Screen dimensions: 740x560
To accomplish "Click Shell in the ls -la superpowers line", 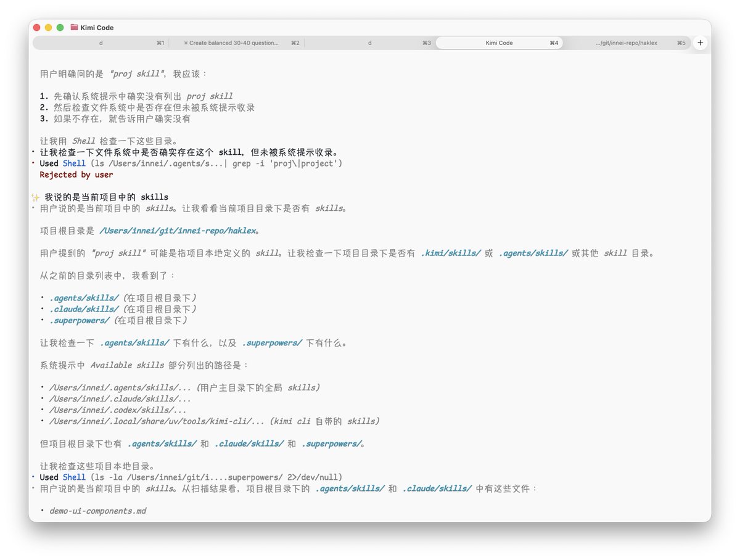I will tap(74, 477).
